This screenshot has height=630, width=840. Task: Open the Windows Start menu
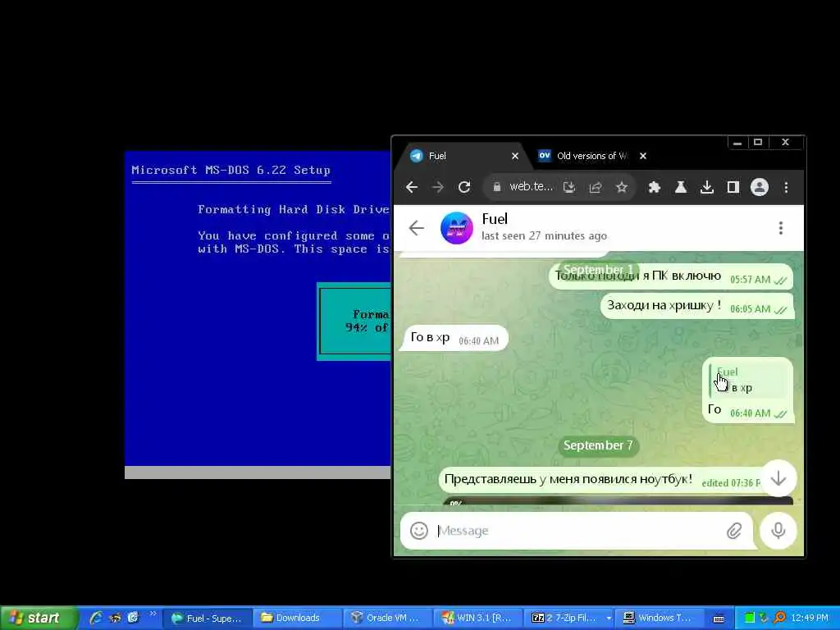click(38, 618)
